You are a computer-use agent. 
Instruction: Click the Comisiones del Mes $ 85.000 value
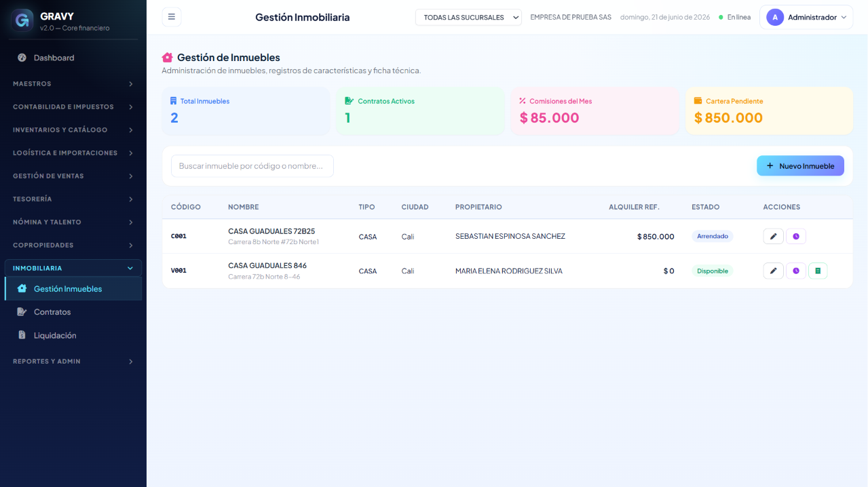550,118
